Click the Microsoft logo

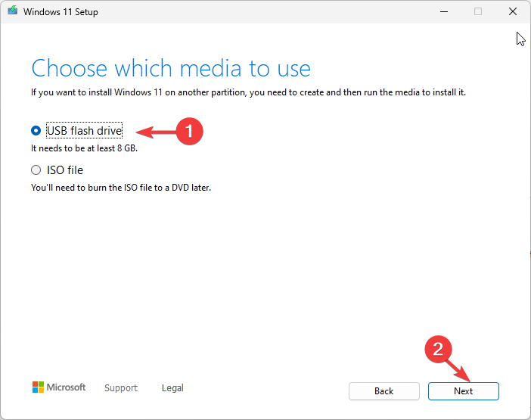pyautogui.click(x=59, y=387)
